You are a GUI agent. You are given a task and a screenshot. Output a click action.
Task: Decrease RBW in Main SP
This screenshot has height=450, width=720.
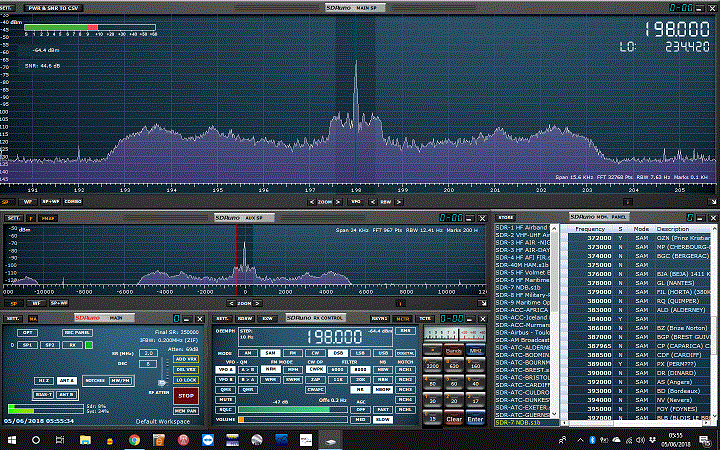(x=372, y=202)
